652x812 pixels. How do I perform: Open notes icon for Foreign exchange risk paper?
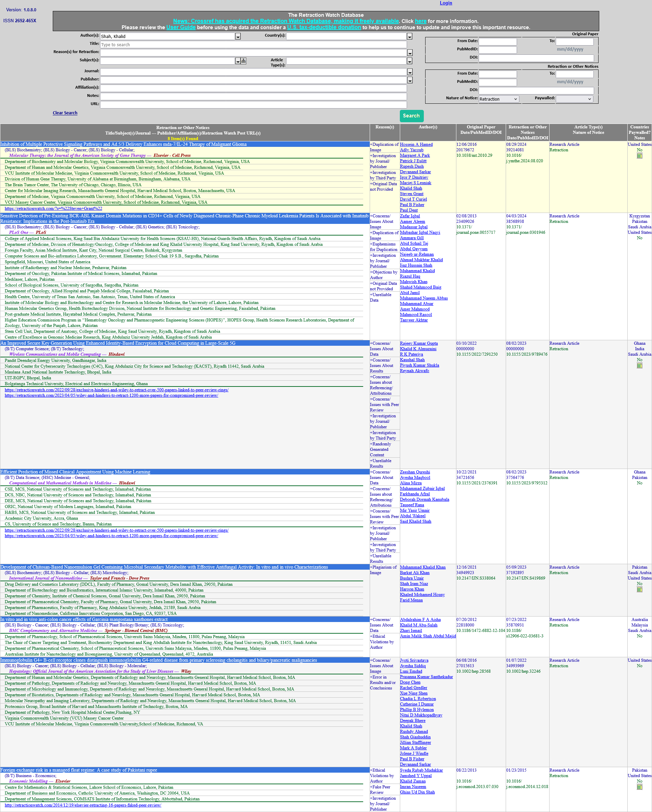[639, 787]
